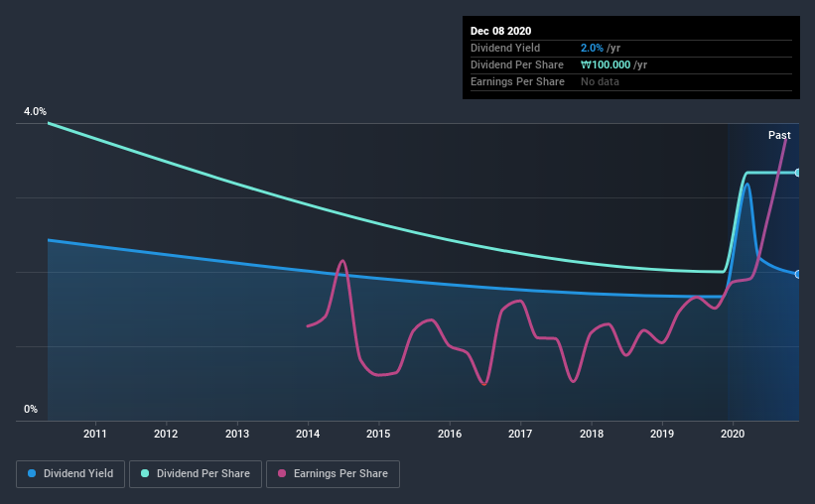Click the 2017 x-axis year label
The image size is (815, 504).
[x=520, y=434]
